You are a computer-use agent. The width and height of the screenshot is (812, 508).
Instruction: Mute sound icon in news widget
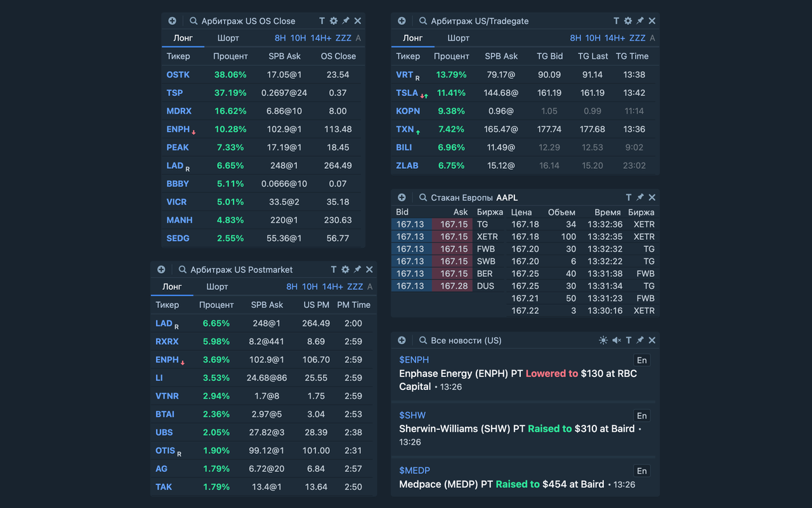click(616, 340)
